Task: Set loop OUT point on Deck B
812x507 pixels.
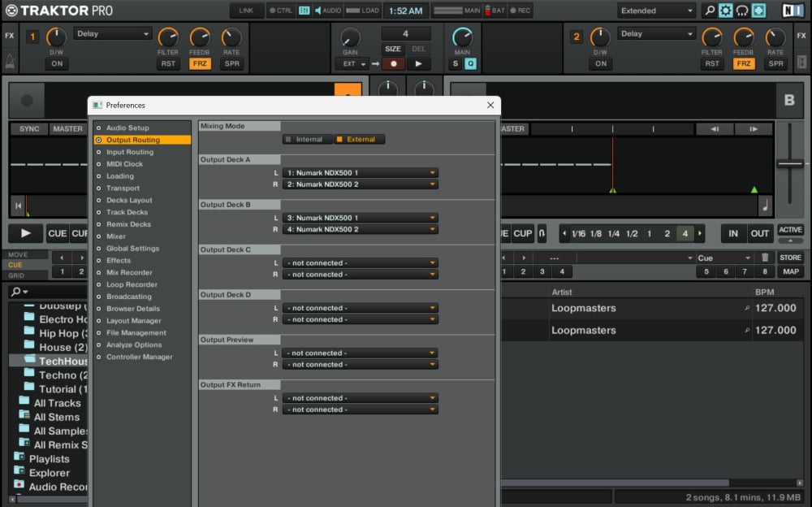Action: pyautogui.click(x=760, y=233)
